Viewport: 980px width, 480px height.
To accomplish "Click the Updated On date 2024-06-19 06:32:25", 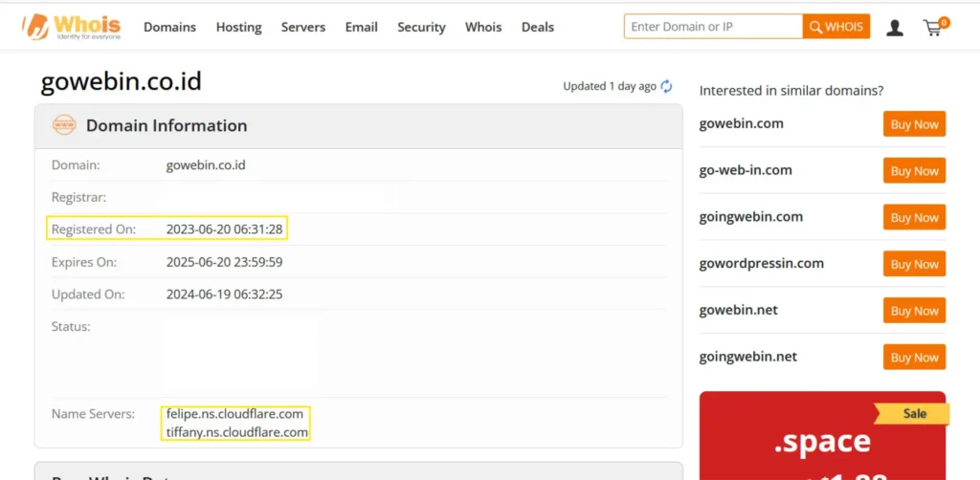I will pyautogui.click(x=224, y=294).
